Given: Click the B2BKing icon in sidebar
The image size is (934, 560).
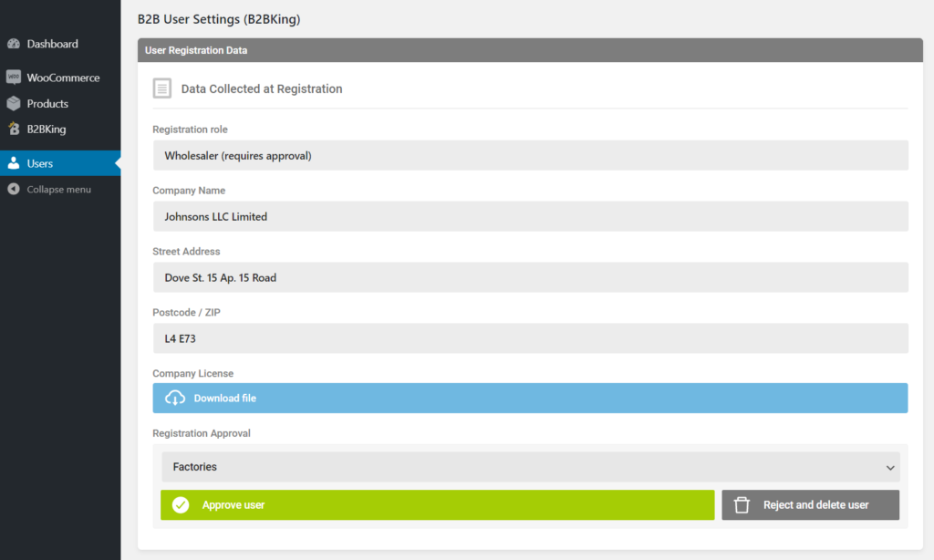Looking at the screenshot, I should pos(14,129).
